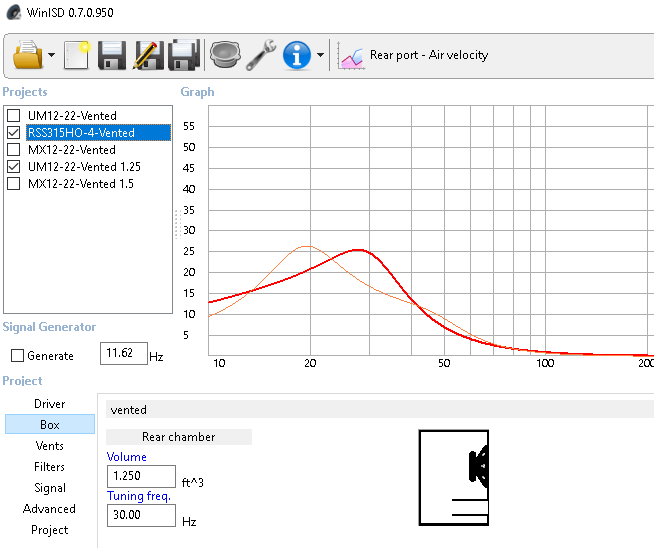
Task: Click the vented box diagram image
Action: pos(454,478)
